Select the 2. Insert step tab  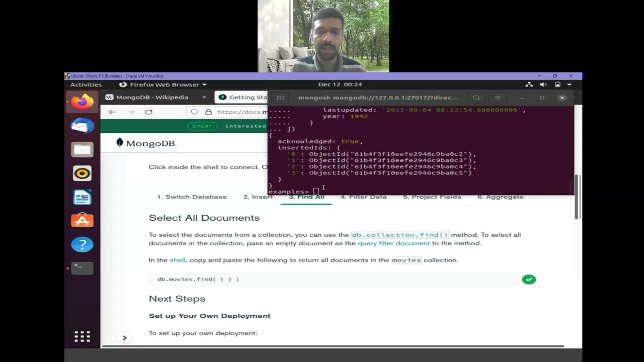258,197
